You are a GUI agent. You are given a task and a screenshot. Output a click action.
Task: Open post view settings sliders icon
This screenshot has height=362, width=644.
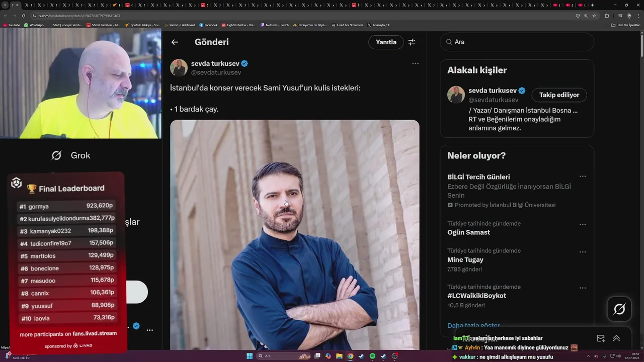tap(412, 42)
